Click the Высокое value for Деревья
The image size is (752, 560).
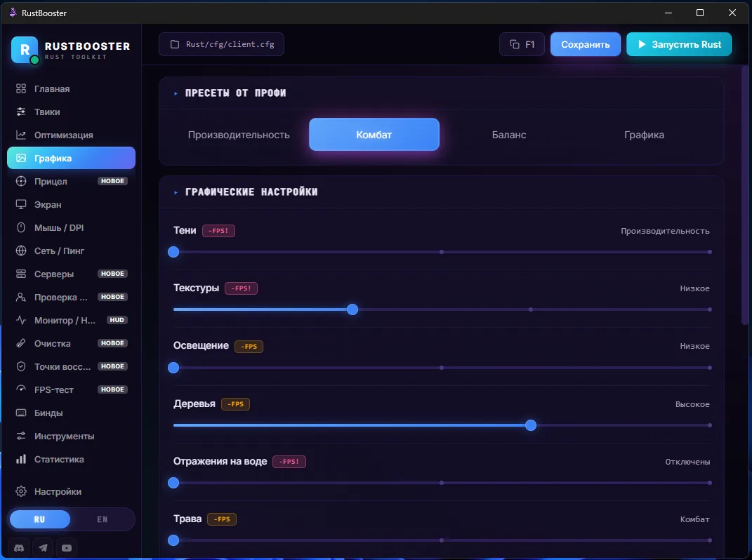coord(692,404)
